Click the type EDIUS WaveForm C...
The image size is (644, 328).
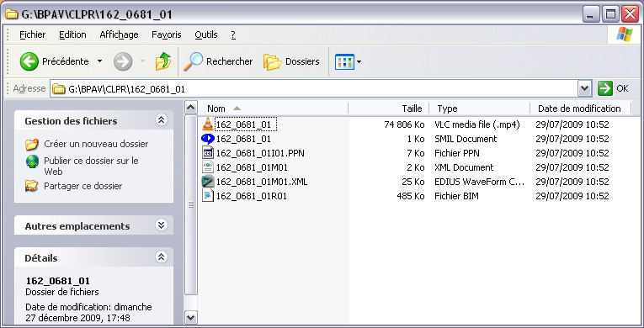tap(480, 182)
